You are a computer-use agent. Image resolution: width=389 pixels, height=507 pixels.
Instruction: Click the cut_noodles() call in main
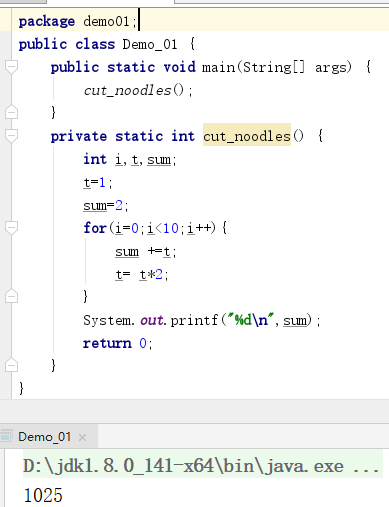pos(138,90)
